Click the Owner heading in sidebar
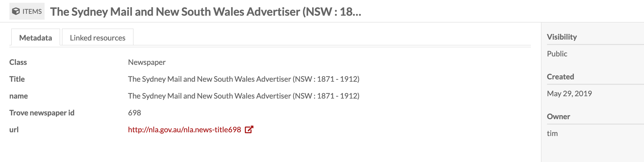The image size is (644, 162). tap(559, 116)
